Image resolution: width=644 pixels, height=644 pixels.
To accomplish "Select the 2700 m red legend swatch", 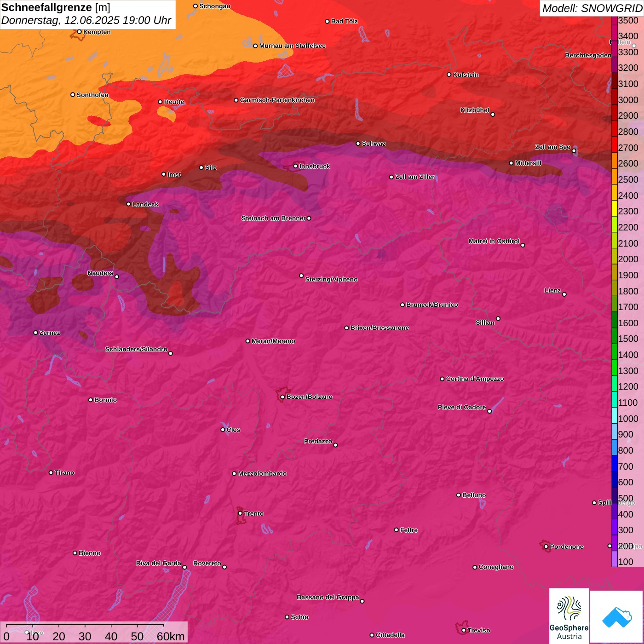I will (615, 144).
